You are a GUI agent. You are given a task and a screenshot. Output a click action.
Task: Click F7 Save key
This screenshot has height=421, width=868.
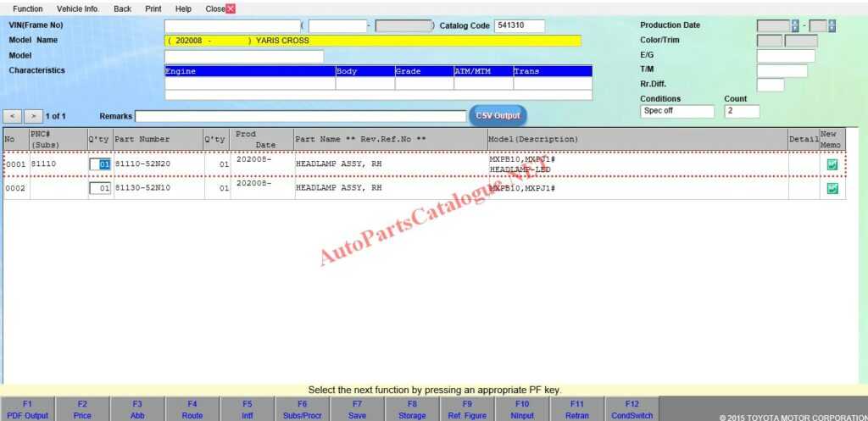(357, 409)
